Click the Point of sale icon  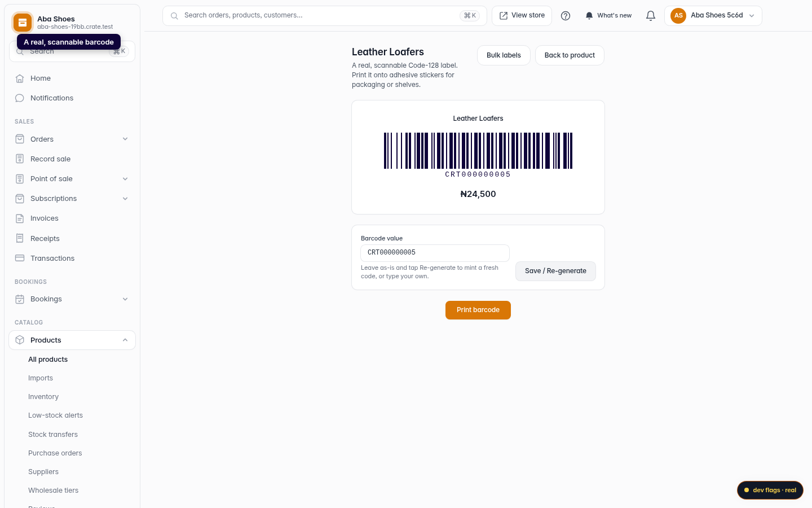click(x=20, y=179)
